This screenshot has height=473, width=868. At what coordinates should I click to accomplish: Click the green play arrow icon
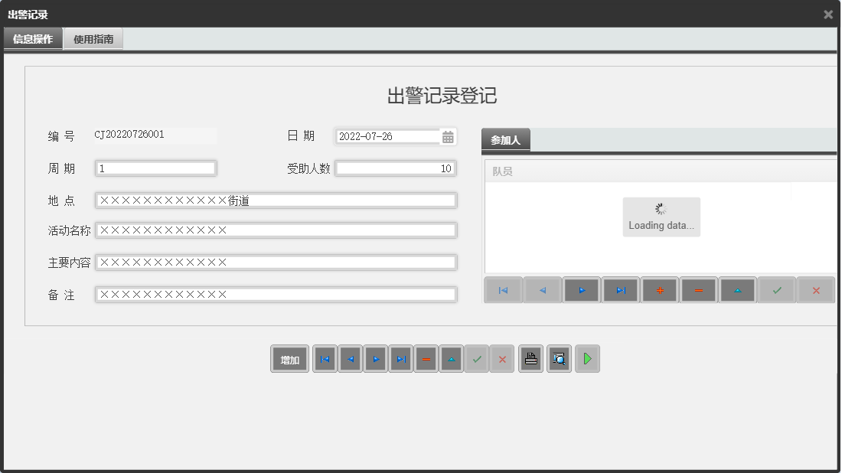tap(587, 360)
